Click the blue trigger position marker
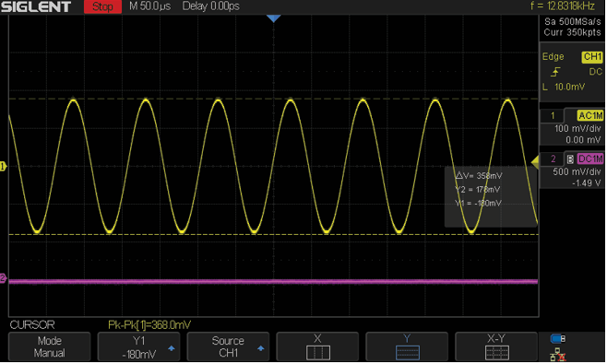 (274, 18)
